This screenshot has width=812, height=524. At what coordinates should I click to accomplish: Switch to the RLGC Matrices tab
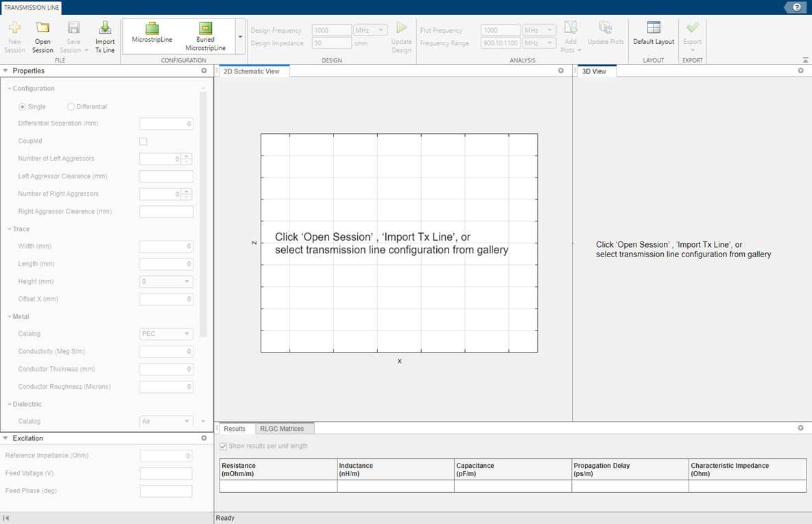point(284,428)
